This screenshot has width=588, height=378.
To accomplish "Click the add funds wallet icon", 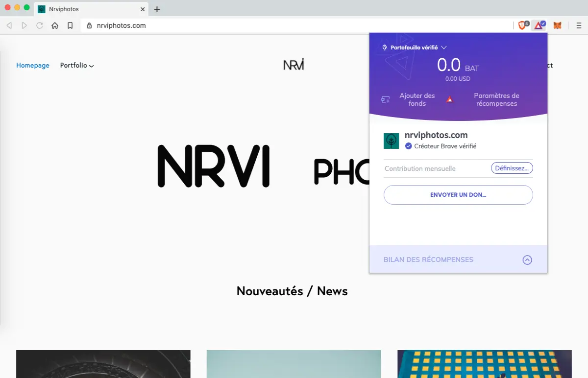I will 386,99.
